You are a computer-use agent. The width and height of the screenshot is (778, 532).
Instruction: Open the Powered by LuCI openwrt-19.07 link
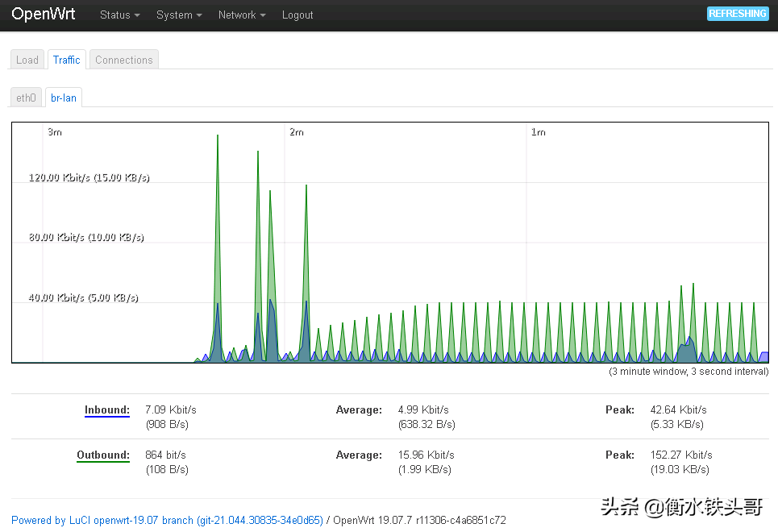pyautogui.click(x=167, y=521)
